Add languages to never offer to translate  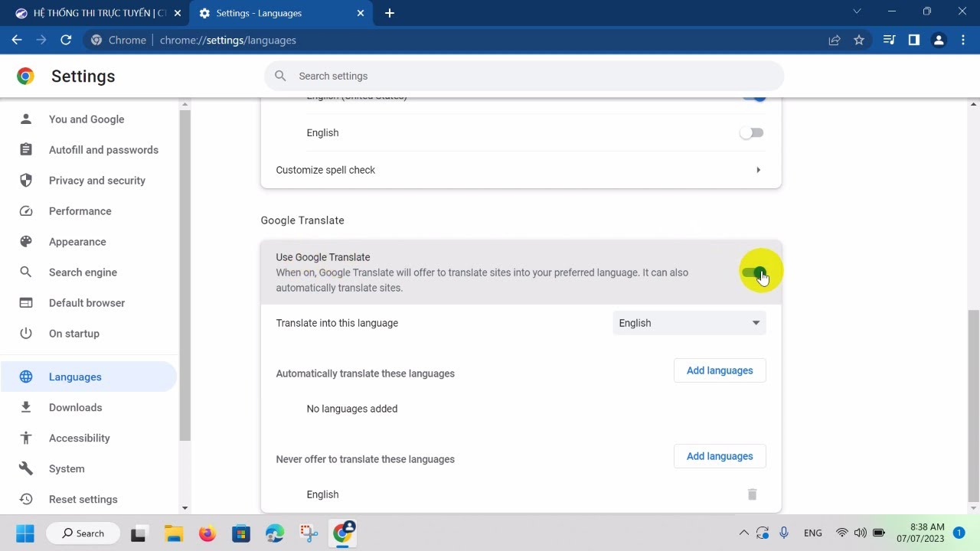[720, 456]
